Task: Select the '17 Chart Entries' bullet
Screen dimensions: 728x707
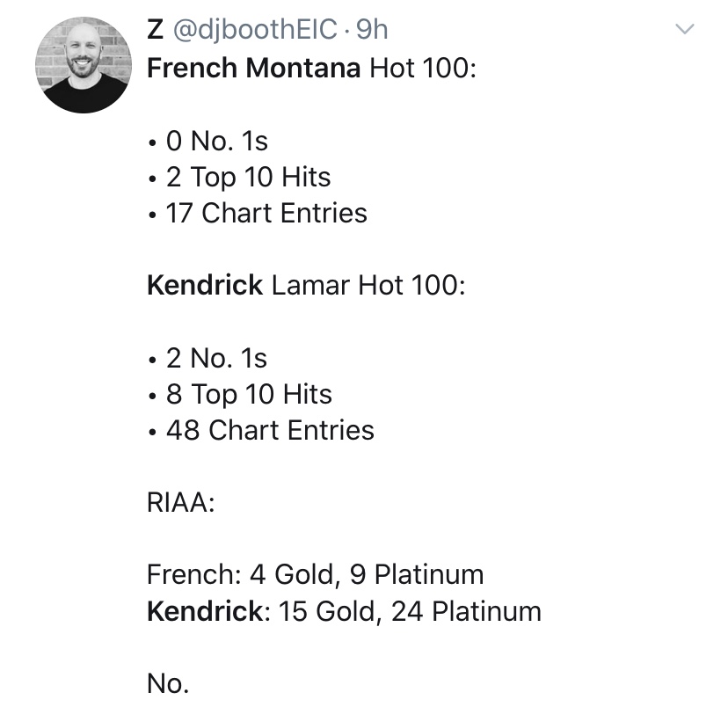Action: pyautogui.click(x=258, y=213)
